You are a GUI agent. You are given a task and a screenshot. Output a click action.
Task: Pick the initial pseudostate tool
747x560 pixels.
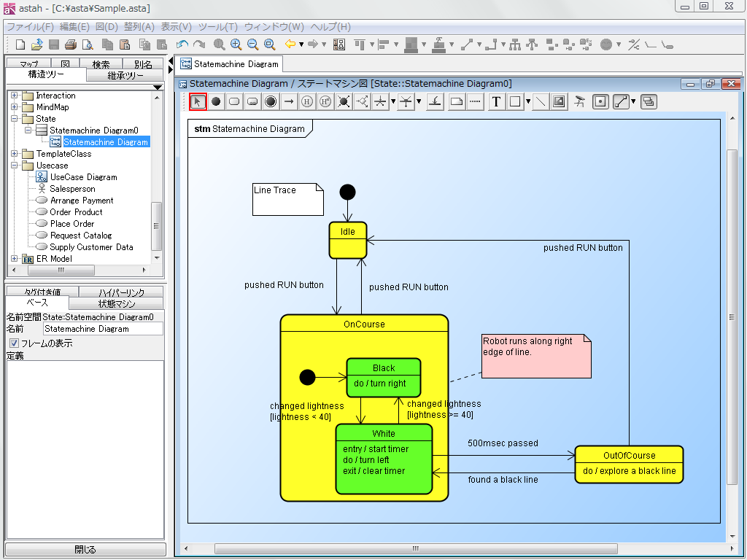(216, 101)
